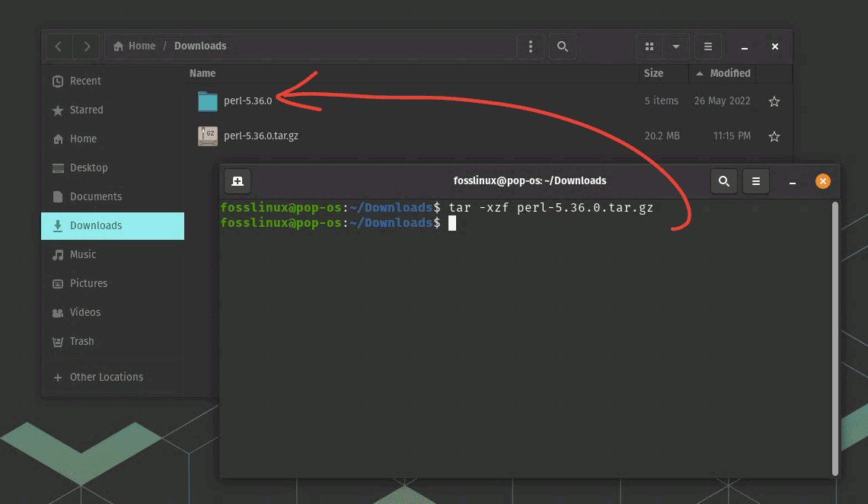
Task: Close the Files window
Action: point(775,46)
